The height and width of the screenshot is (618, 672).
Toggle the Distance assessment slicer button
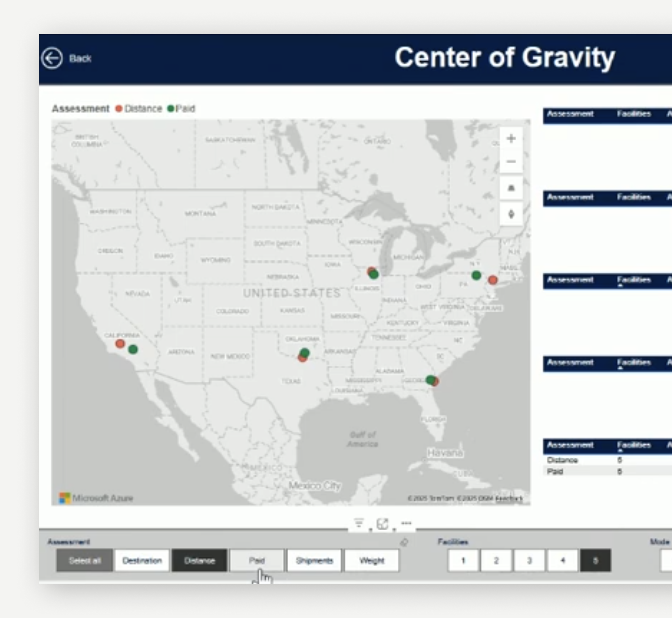click(200, 560)
